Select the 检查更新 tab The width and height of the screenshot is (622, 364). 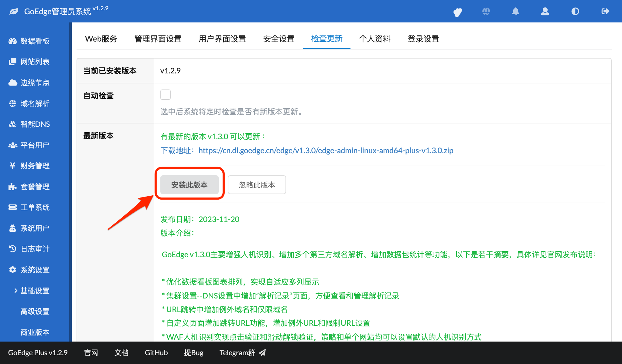point(327,39)
